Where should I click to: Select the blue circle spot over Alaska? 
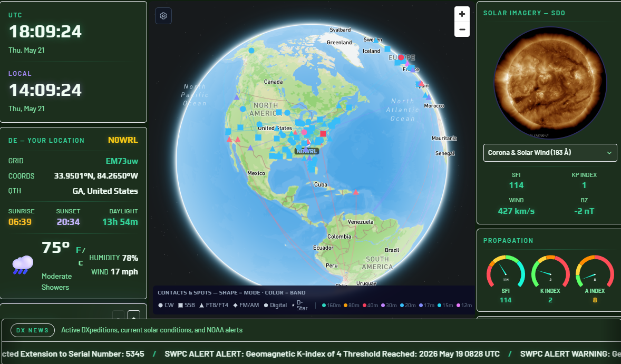click(x=251, y=51)
